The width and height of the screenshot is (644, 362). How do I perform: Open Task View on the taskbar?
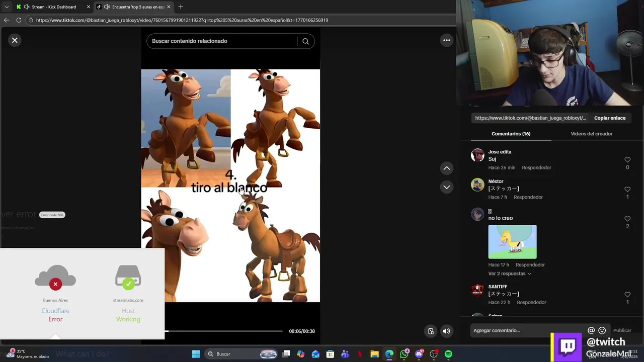pyautogui.click(x=286, y=354)
